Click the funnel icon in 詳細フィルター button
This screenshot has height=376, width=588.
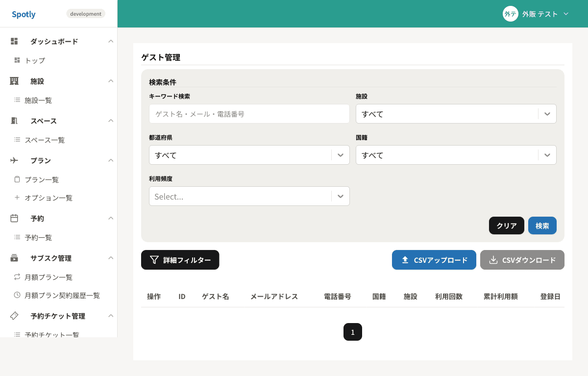pyautogui.click(x=154, y=260)
